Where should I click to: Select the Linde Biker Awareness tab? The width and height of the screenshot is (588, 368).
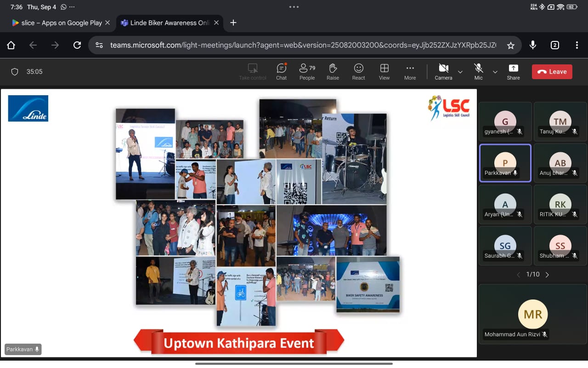[165, 23]
